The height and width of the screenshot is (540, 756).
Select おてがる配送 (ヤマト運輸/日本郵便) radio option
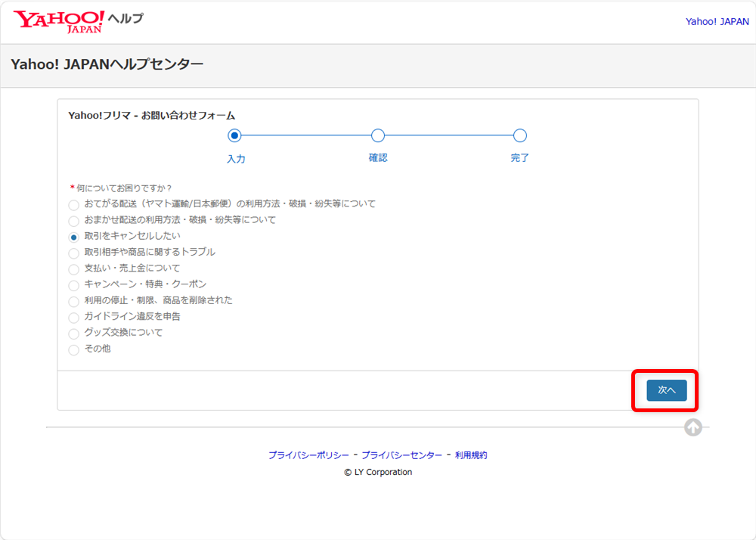pyautogui.click(x=74, y=206)
